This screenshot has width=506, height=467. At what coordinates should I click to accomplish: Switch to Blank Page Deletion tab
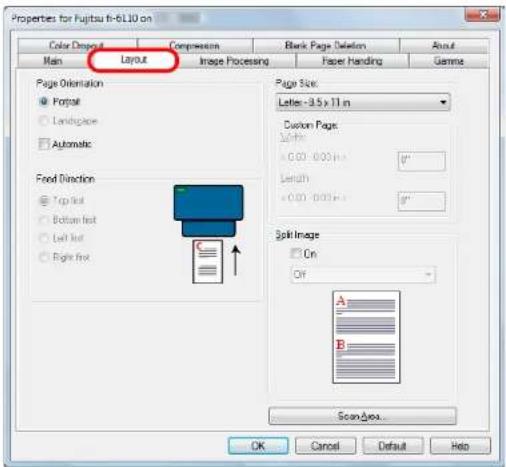click(x=326, y=45)
